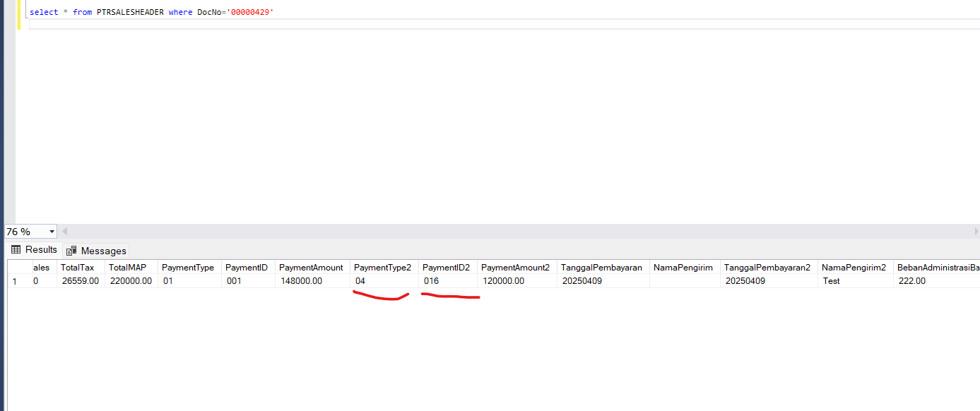The width and height of the screenshot is (980, 411).
Task: Click the TotalMAP column header
Action: pyautogui.click(x=131, y=268)
